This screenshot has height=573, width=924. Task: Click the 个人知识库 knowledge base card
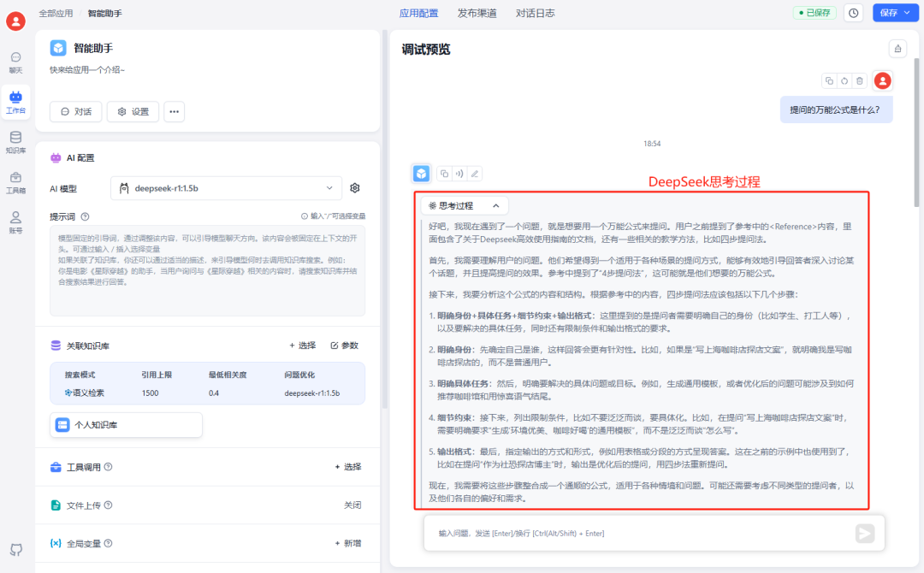pos(126,424)
